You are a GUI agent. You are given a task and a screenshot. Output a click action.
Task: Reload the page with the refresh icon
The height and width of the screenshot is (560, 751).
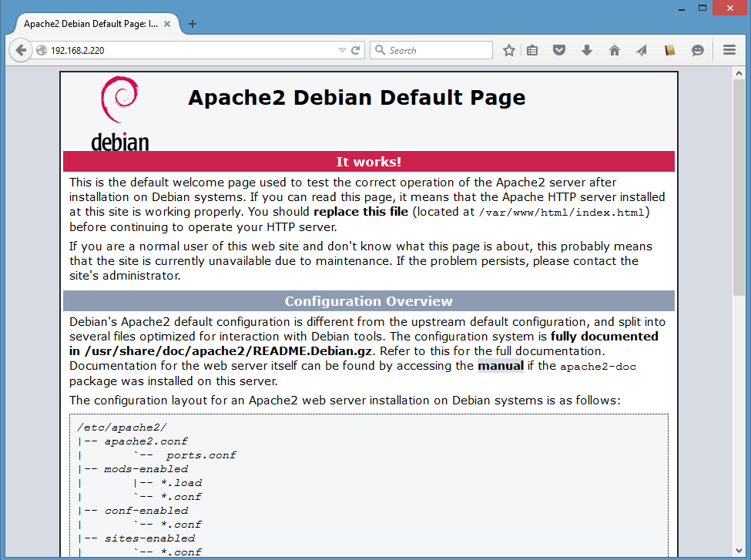(x=356, y=50)
